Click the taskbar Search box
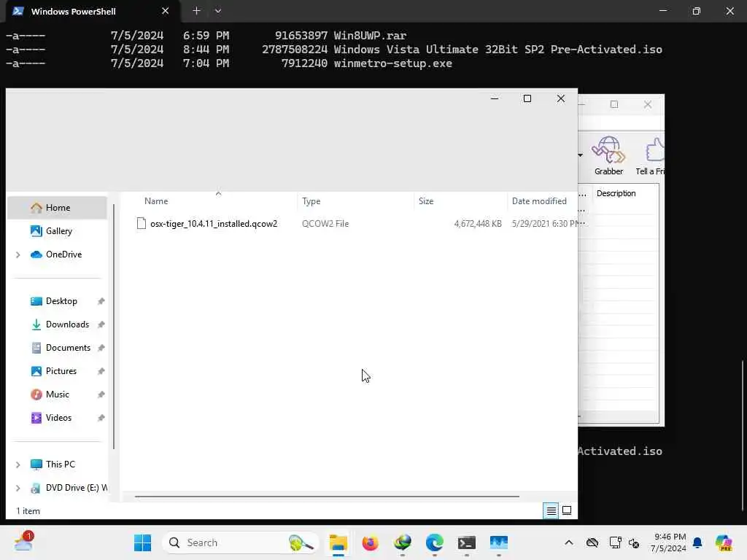 tap(241, 542)
